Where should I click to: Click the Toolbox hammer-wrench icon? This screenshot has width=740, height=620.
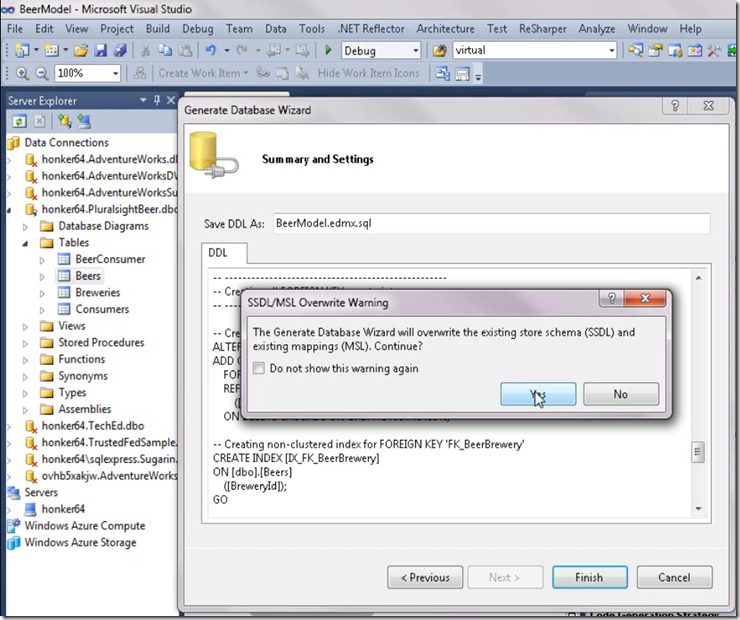[x=714, y=50]
